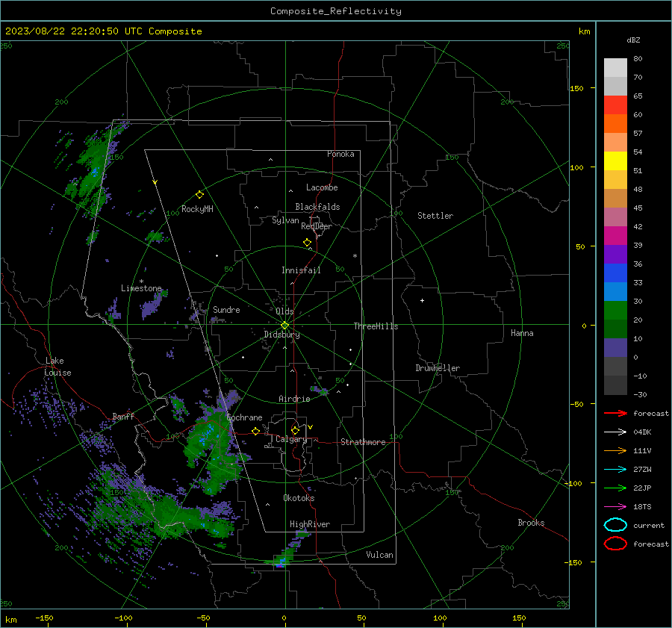Click the Blackfalds city label
672x628 pixels.
point(317,207)
